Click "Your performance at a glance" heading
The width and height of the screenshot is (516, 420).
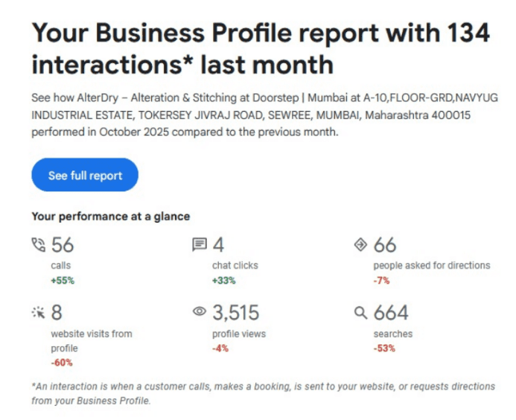click(x=111, y=217)
